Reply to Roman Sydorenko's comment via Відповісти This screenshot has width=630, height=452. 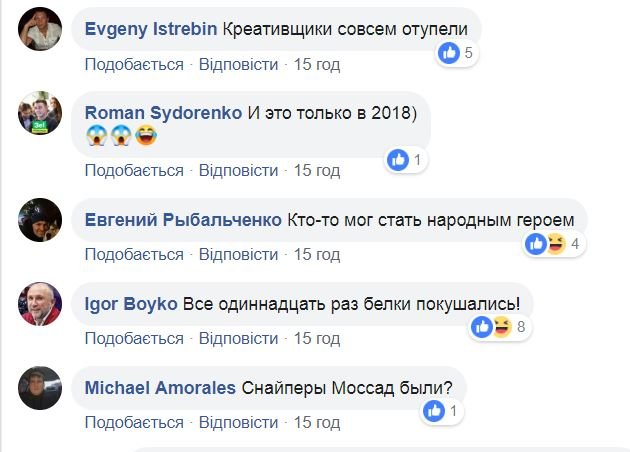[x=238, y=170]
